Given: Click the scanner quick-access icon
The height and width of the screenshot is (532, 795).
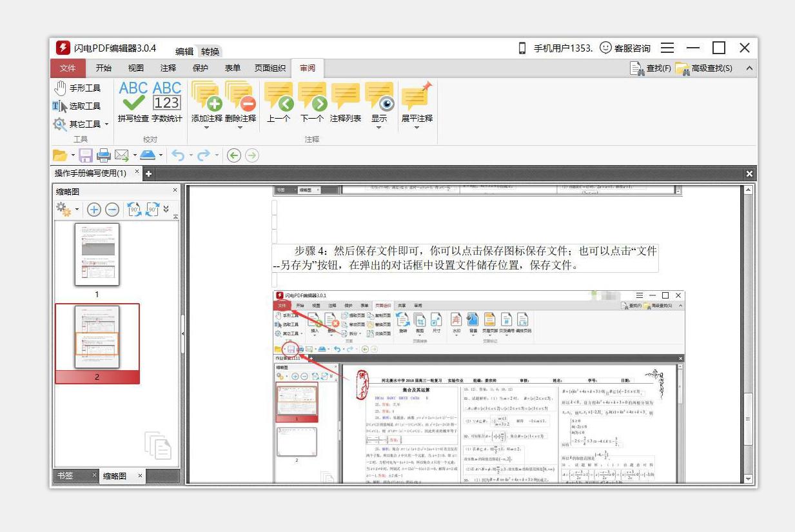Looking at the screenshot, I should pyautogui.click(x=147, y=155).
